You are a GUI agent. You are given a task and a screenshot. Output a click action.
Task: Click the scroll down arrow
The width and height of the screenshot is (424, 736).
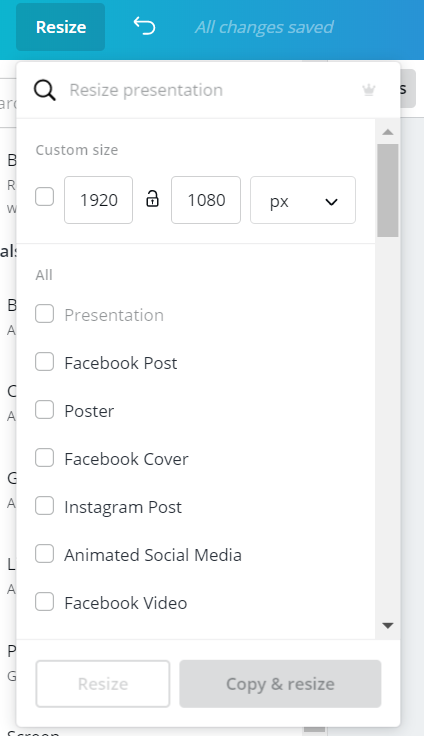pos(388,625)
